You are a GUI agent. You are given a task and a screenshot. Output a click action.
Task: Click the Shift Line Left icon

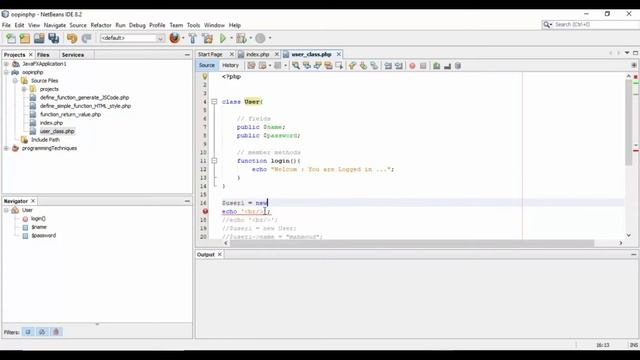click(x=388, y=66)
